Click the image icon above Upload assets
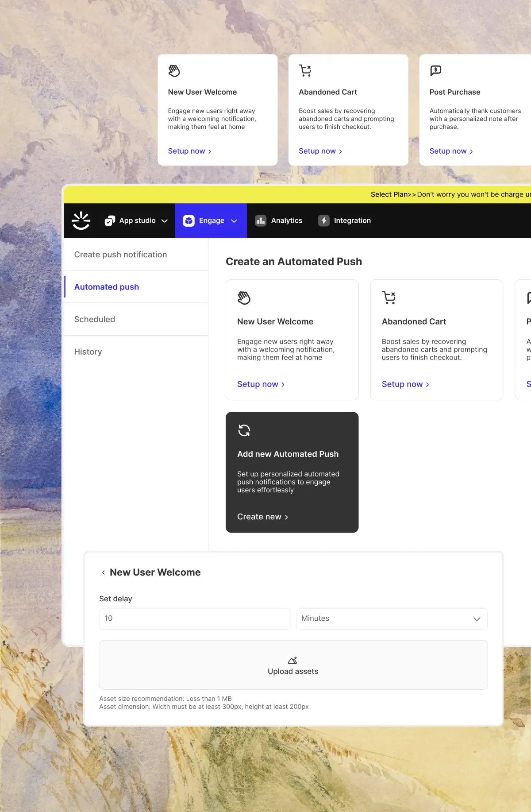 [x=292, y=660]
